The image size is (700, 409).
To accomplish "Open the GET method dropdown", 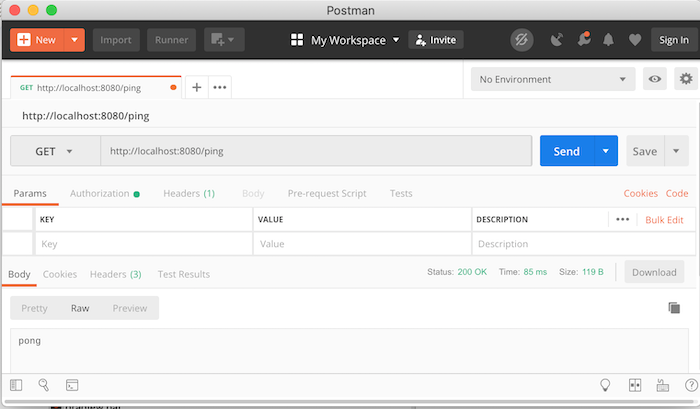I will click(x=55, y=152).
